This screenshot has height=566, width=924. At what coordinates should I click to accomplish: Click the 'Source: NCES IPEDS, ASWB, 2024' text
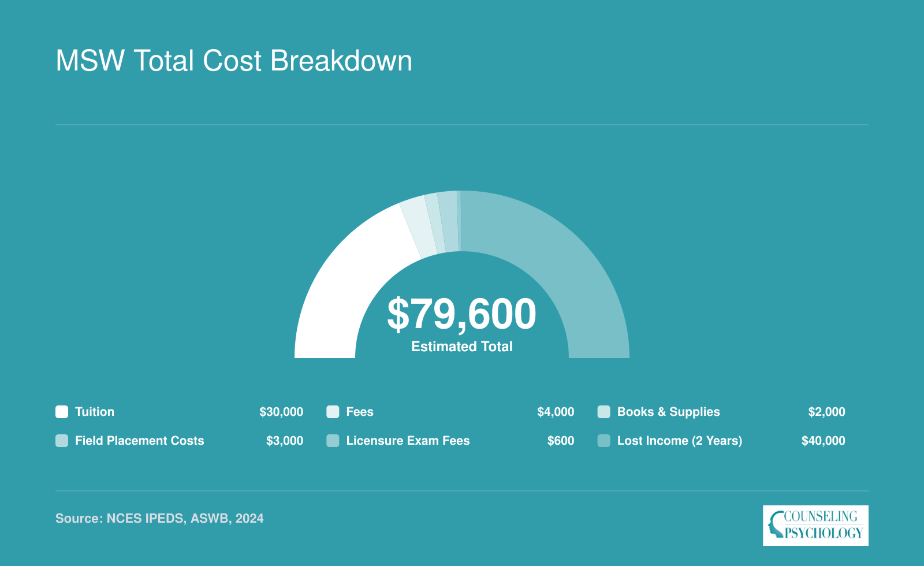pyautogui.click(x=159, y=519)
